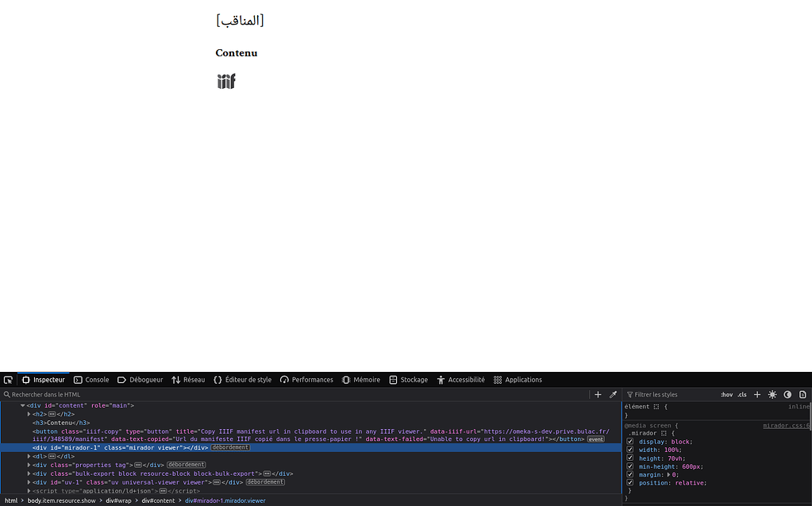The width and height of the screenshot is (812, 506).
Task: Expand the h2 node in the HTML tree
Action: [x=29, y=414]
